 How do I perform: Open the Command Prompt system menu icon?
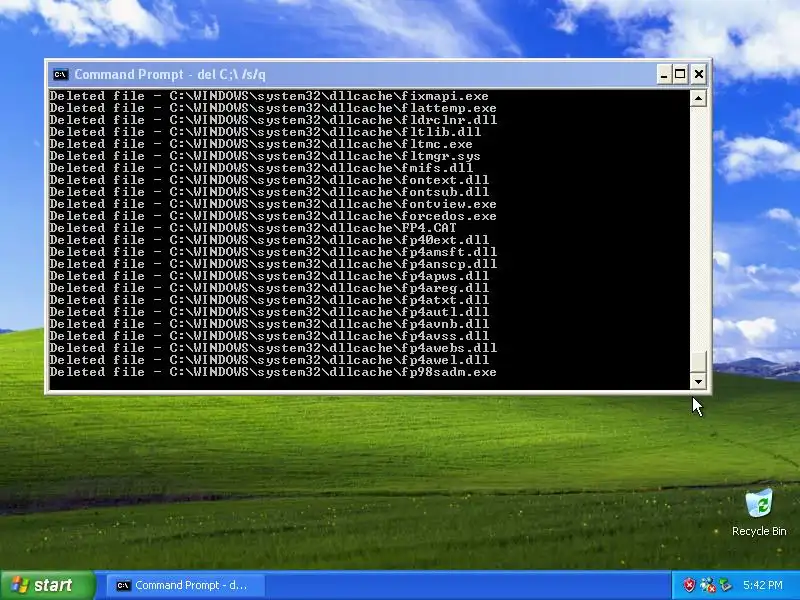[x=60, y=74]
